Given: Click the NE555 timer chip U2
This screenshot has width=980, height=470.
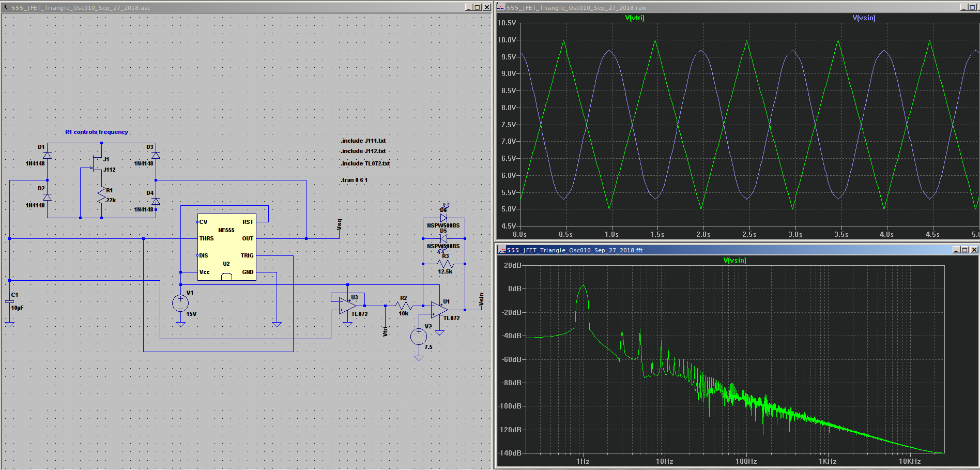Looking at the screenshot, I should tap(226, 247).
